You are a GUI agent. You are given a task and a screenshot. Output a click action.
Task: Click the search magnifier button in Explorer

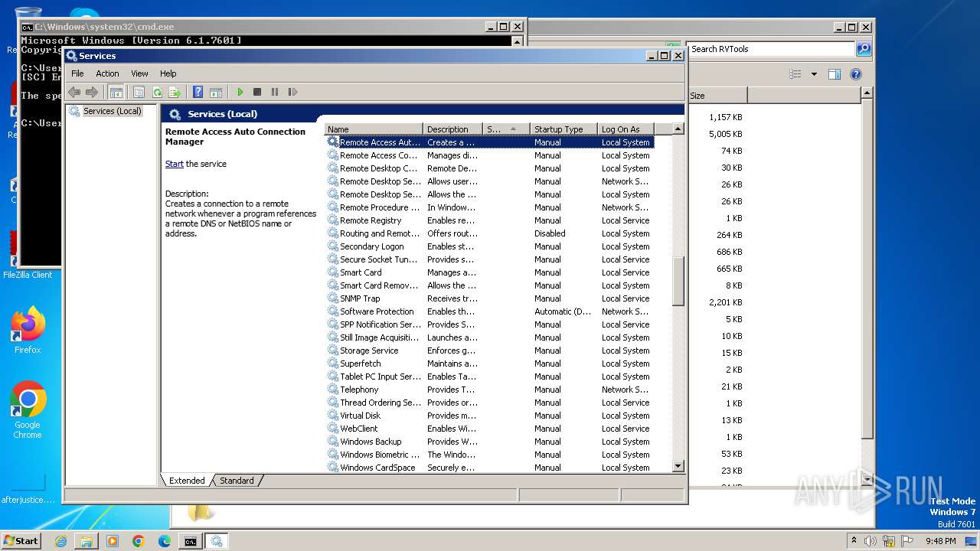pyautogui.click(x=863, y=49)
